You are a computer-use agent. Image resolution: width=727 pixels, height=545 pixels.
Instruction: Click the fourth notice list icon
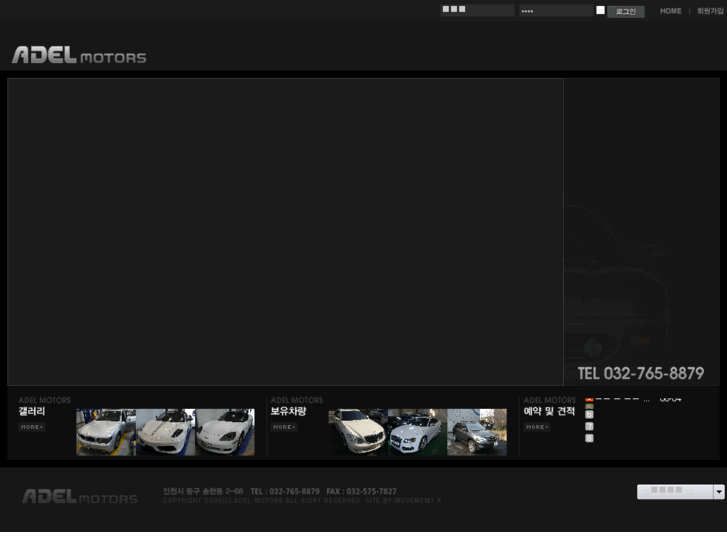589,427
